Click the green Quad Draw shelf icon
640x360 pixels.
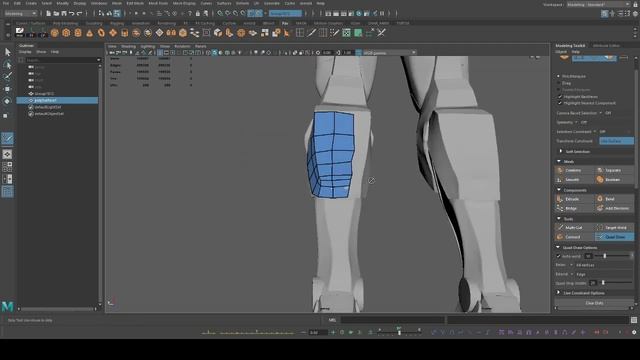coord(358,33)
